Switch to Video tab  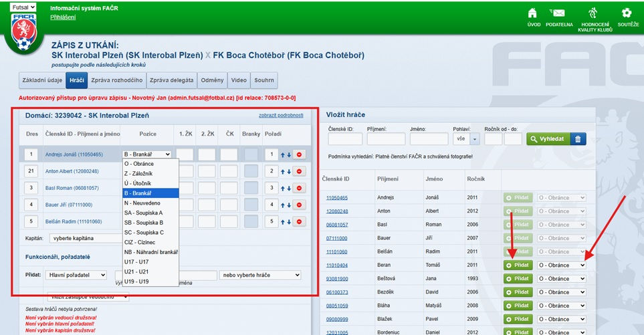pos(239,80)
